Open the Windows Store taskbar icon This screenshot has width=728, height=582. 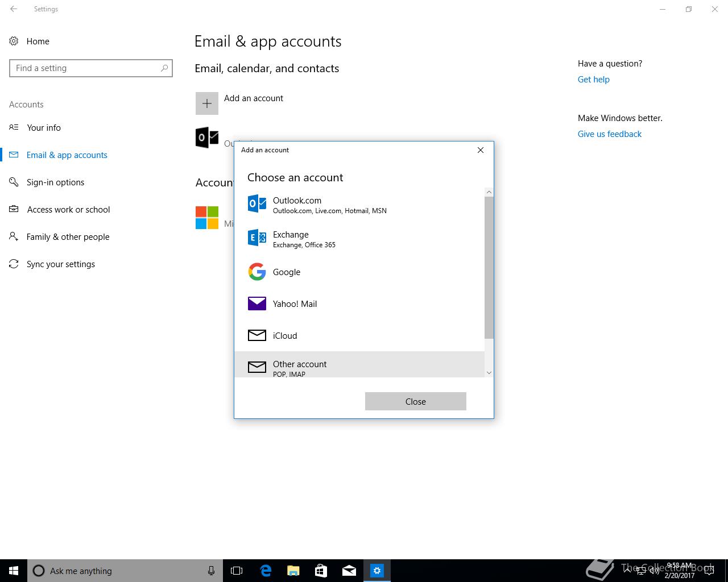click(321, 571)
